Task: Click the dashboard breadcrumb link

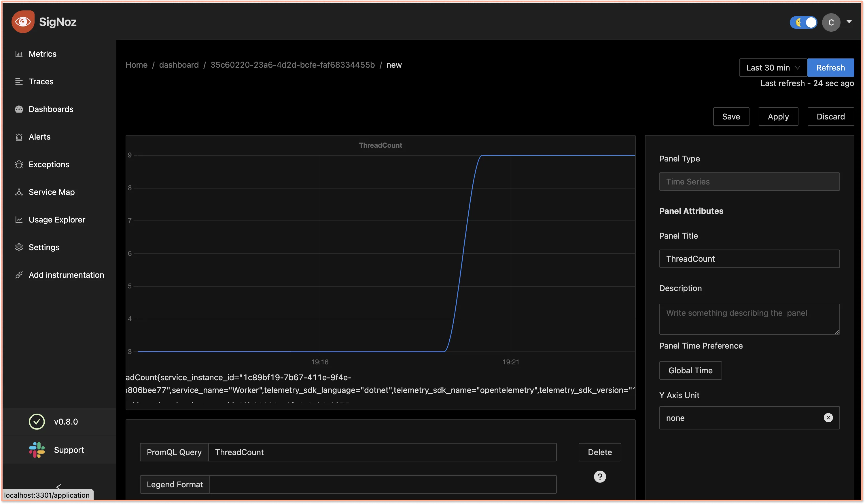Action: pyautogui.click(x=179, y=65)
